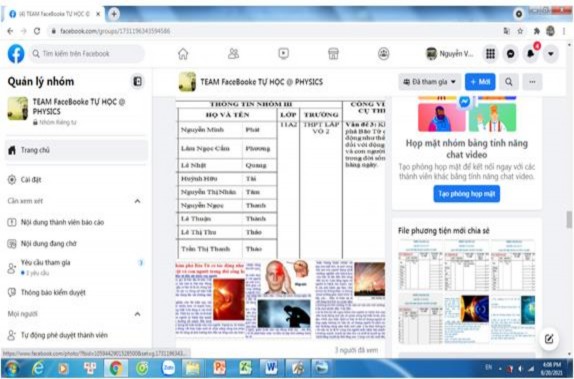Screen dimensions: 574x379
Task: Open the Messenger icon
Action: pos(510,54)
